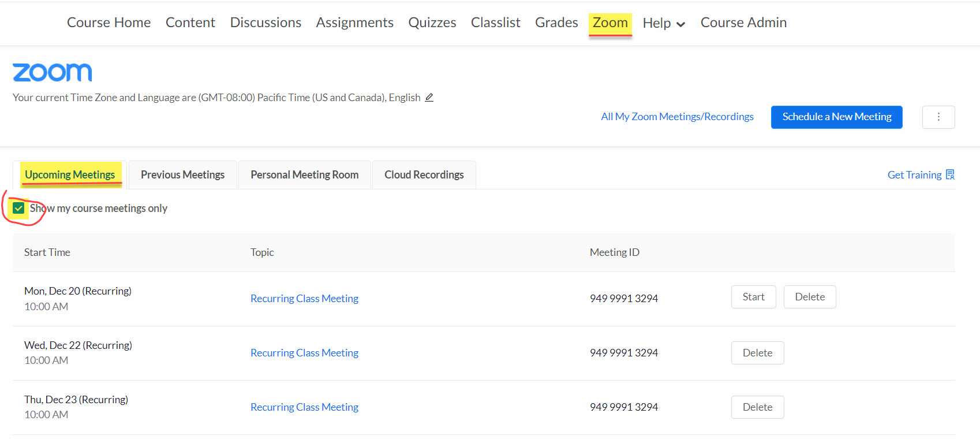
Task: Start the Mon, Dec 20 meeting
Action: (x=753, y=297)
